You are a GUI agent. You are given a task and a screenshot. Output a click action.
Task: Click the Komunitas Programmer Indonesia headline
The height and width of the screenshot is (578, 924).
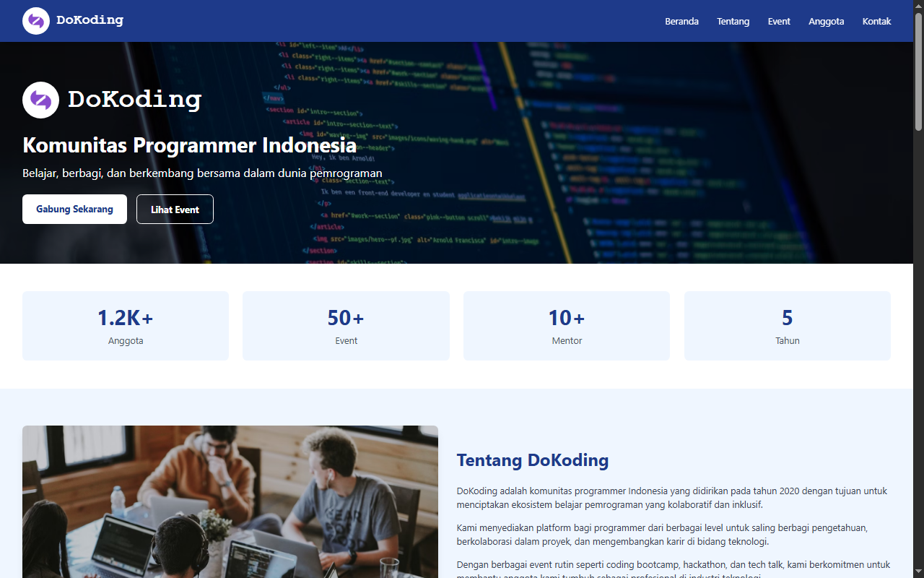pyautogui.click(x=188, y=145)
